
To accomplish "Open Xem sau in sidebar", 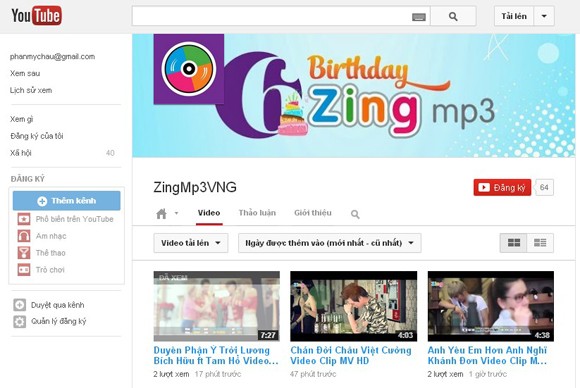I will [x=25, y=73].
